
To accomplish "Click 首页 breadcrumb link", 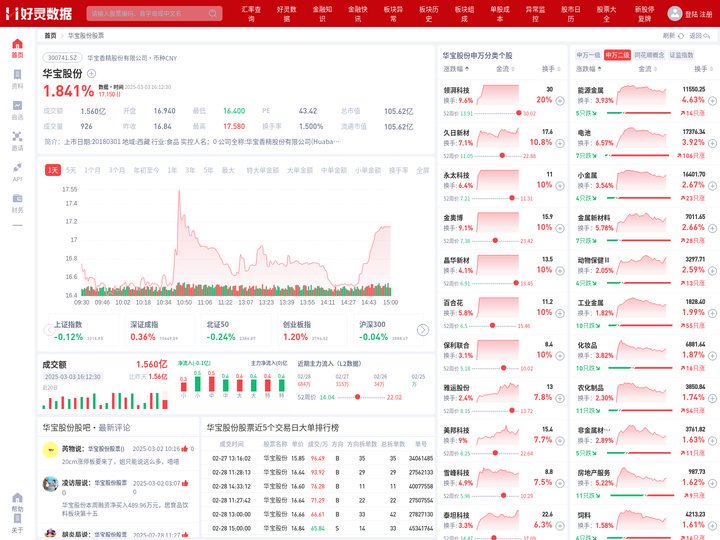I will coord(51,36).
